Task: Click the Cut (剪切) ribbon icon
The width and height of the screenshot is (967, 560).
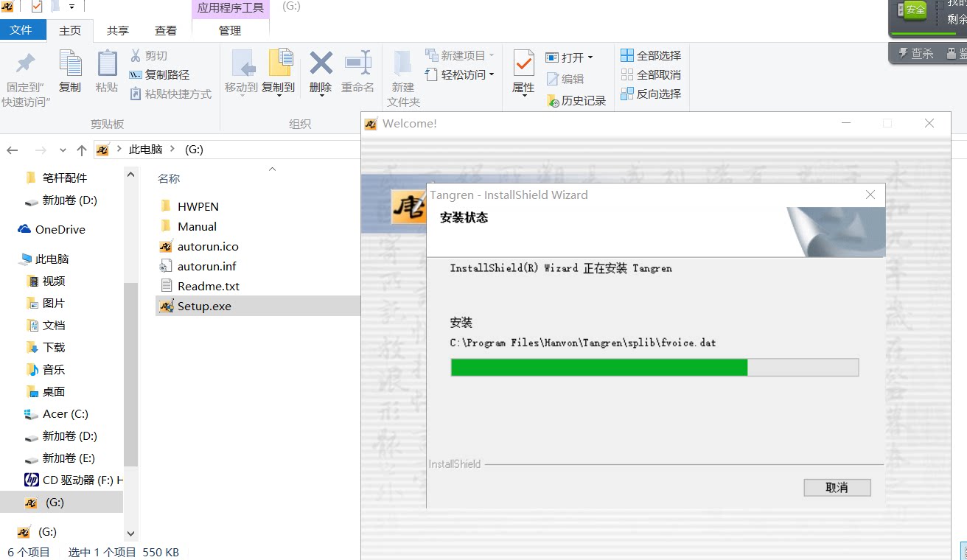Action: point(136,55)
